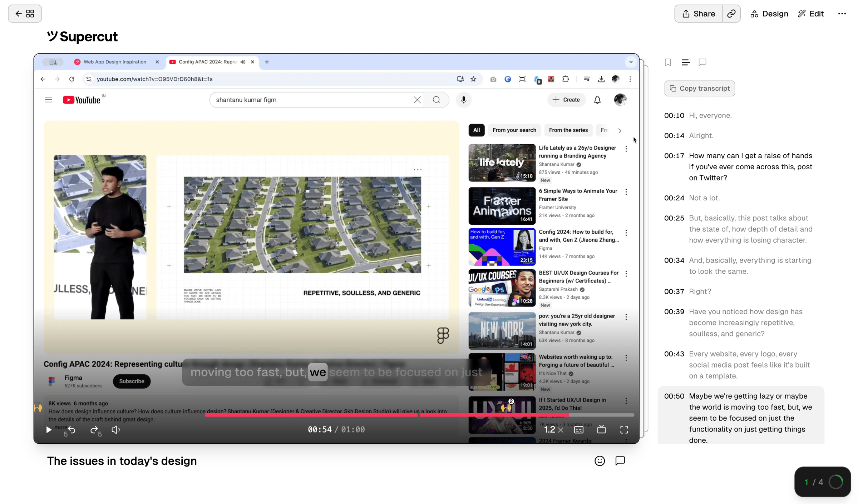The image size is (858, 504).
Task: Click the Supercut logo
Action: 82,36
